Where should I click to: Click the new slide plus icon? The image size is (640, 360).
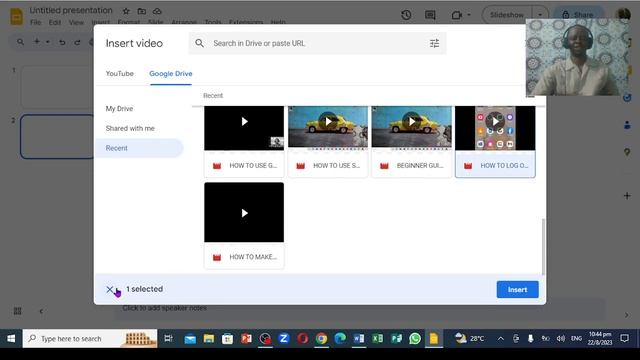pyautogui.click(x=37, y=42)
